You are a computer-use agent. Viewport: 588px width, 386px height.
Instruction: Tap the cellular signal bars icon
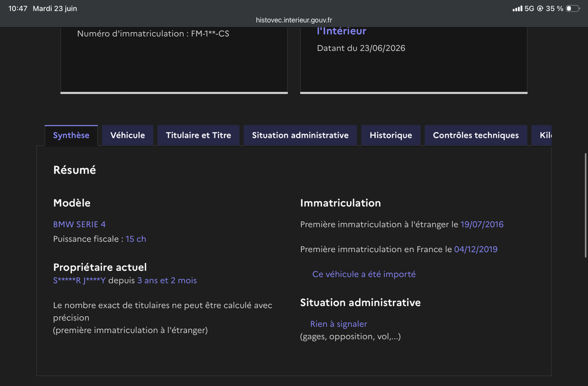(517, 9)
